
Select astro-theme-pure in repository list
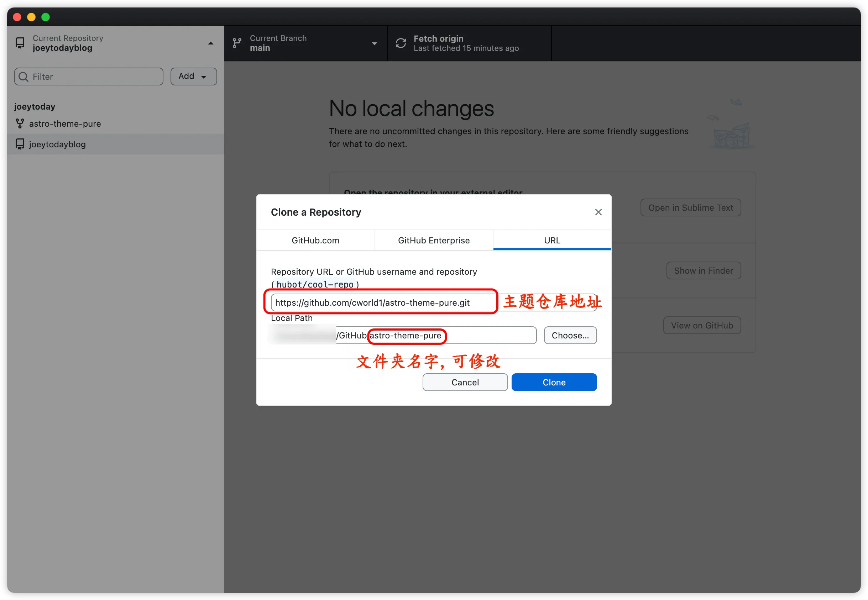(65, 124)
